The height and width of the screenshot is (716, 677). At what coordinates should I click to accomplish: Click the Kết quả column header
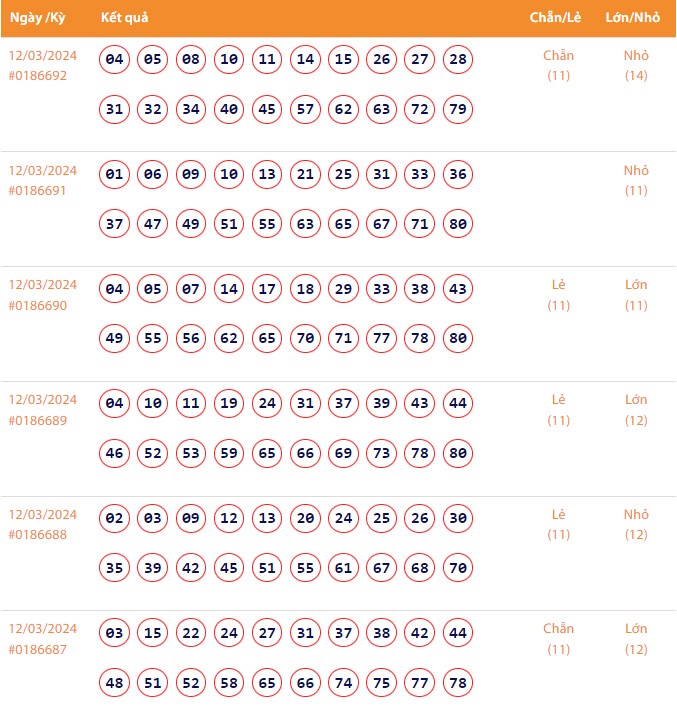[125, 18]
